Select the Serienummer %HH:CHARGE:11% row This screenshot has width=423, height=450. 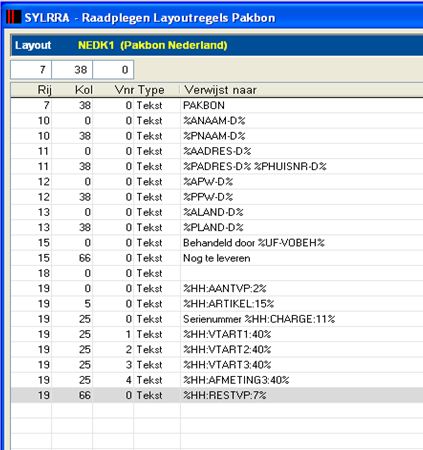point(217,319)
